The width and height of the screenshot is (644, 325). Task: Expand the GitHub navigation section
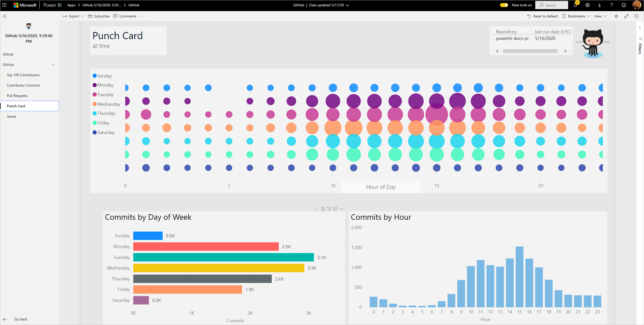tap(53, 64)
